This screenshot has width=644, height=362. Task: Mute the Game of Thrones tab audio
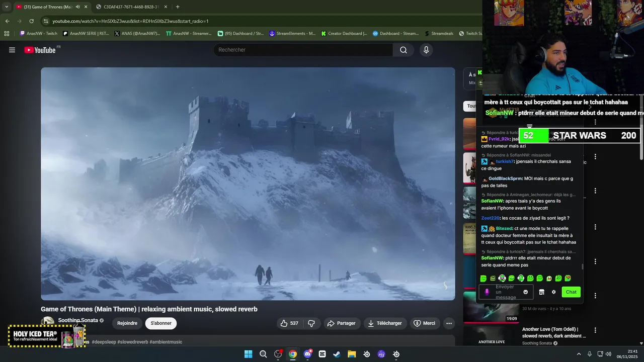click(x=77, y=7)
